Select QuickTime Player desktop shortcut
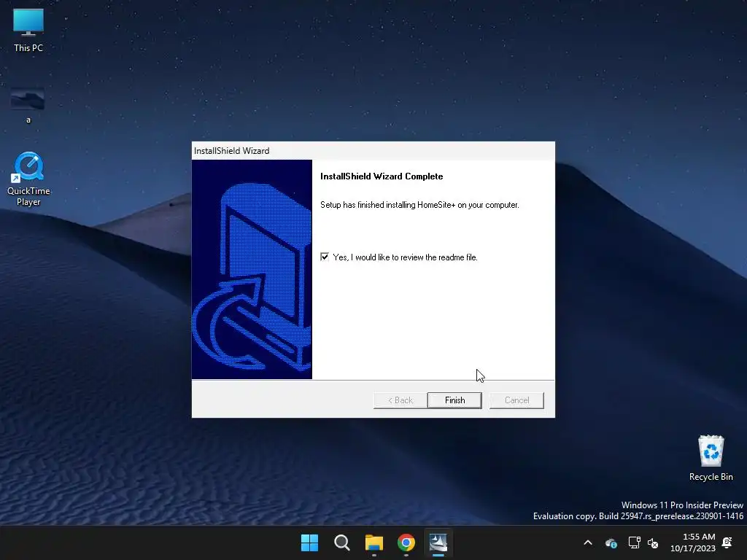This screenshot has height=560, width=747. [28, 179]
